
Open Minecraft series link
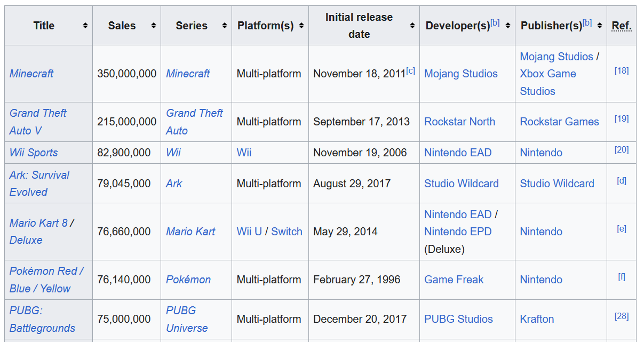[x=188, y=74]
